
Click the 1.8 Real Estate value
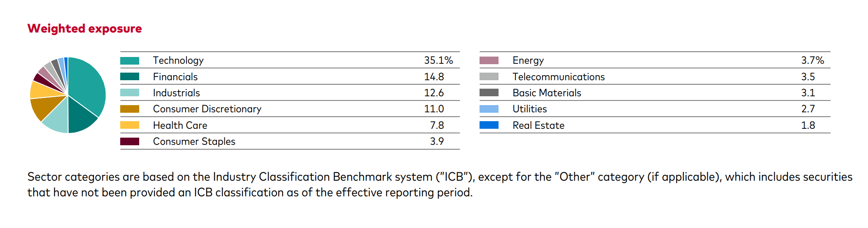pos(808,125)
